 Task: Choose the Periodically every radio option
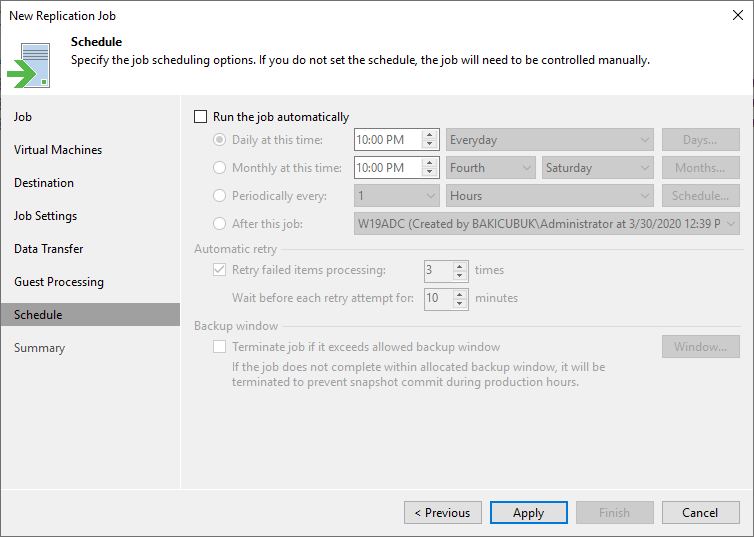click(219, 196)
